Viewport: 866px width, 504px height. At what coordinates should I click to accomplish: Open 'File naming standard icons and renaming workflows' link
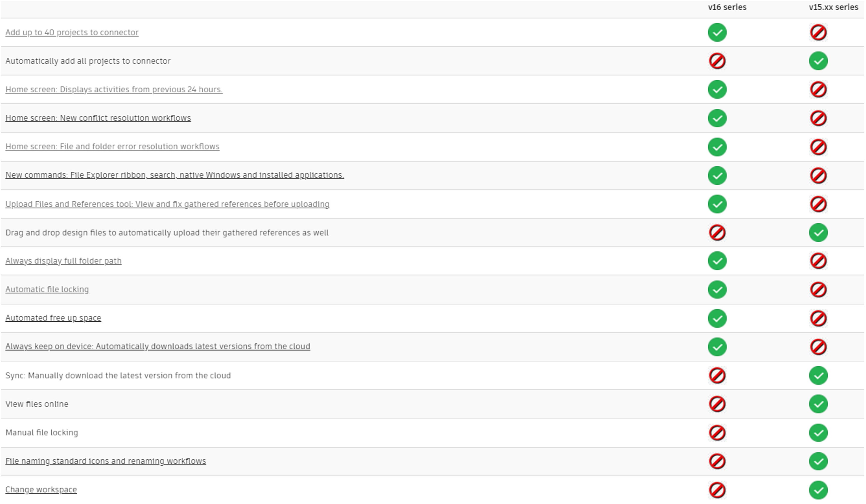105,461
